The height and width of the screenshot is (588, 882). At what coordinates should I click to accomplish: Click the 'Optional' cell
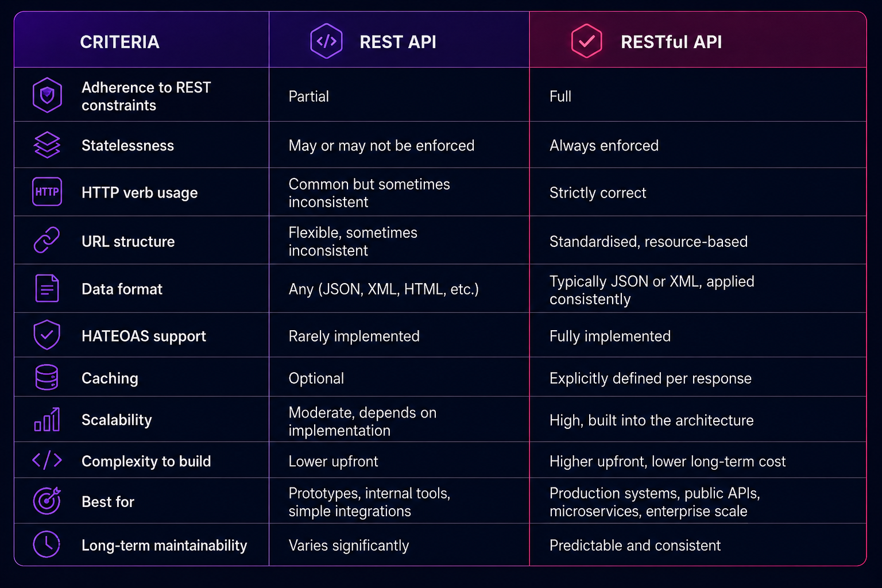[316, 378]
